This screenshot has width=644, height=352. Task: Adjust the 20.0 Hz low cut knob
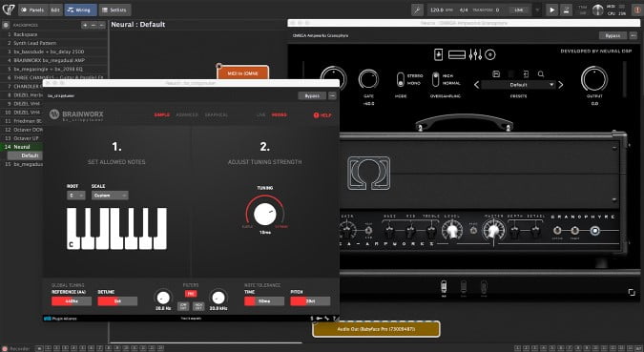[x=163, y=298]
